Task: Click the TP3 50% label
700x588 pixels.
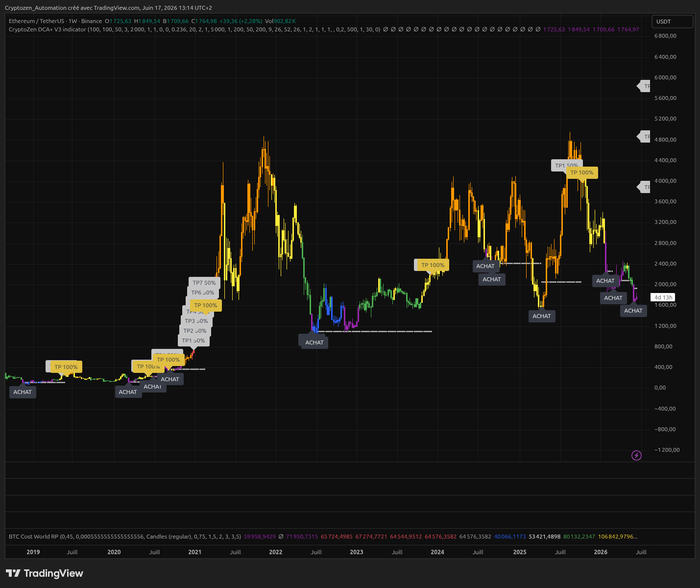Action: point(196,321)
